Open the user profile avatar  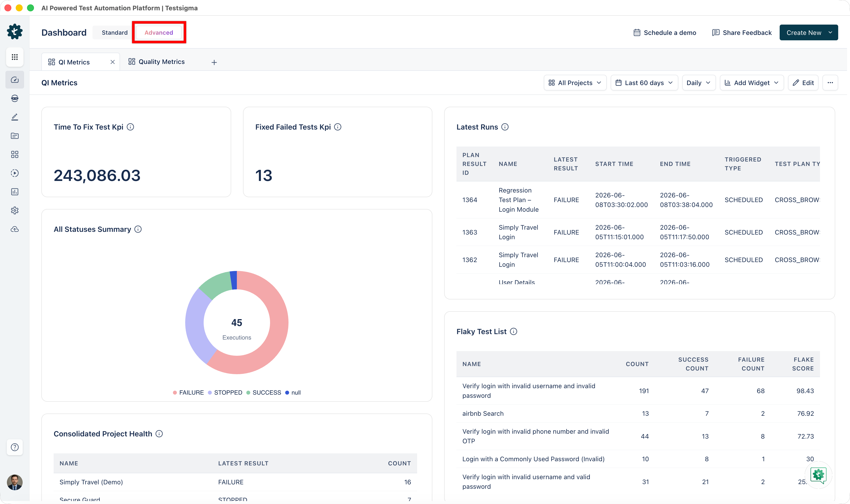15,482
